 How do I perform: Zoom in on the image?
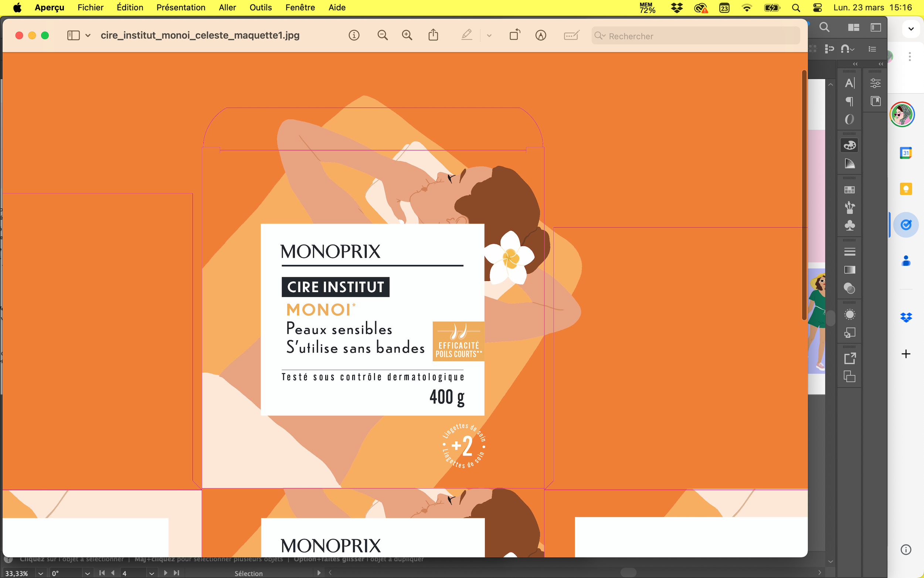tap(407, 35)
